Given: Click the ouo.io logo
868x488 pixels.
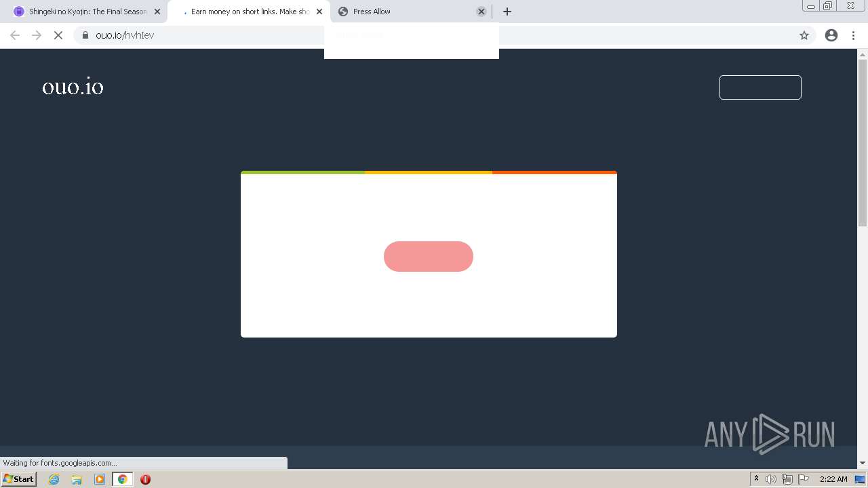Looking at the screenshot, I should point(73,87).
